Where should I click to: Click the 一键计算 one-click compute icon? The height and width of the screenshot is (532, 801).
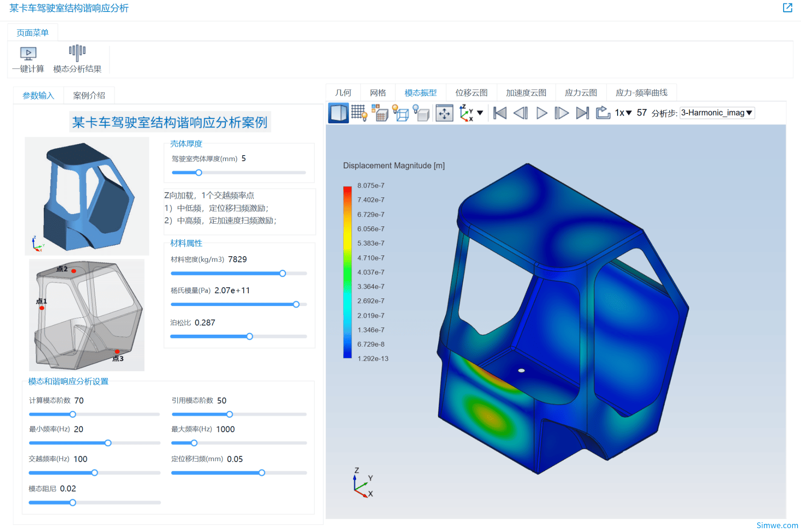pyautogui.click(x=28, y=53)
